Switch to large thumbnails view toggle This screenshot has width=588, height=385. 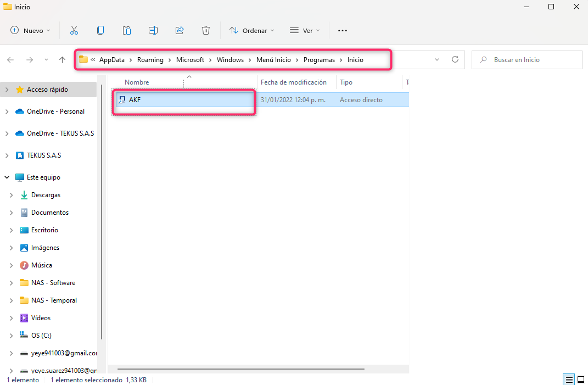click(580, 380)
